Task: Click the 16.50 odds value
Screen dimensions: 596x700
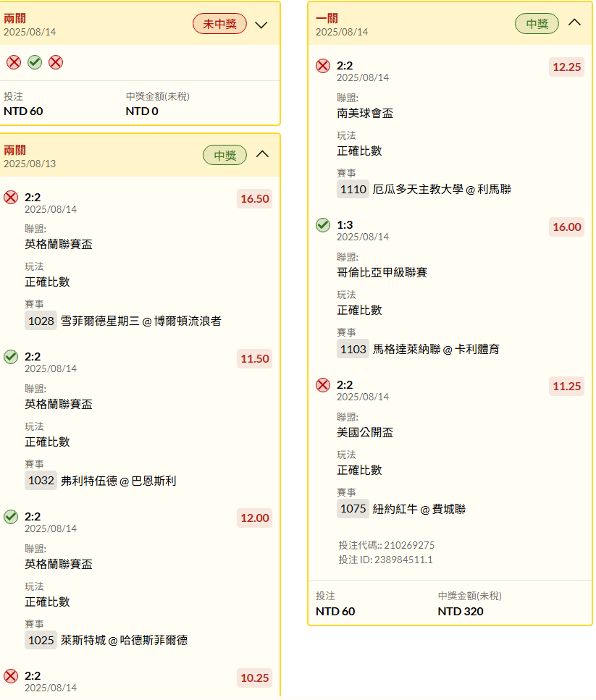Action: 254,198
